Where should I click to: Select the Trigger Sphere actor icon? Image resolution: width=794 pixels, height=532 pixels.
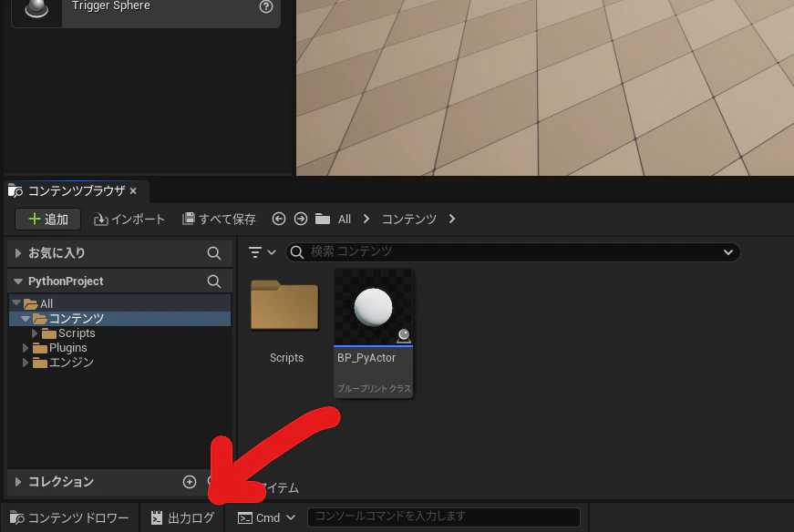tap(36, 9)
